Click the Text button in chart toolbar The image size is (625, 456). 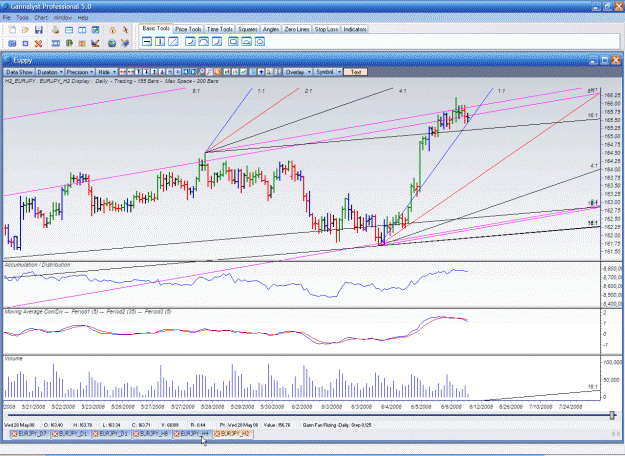point(356,72)
